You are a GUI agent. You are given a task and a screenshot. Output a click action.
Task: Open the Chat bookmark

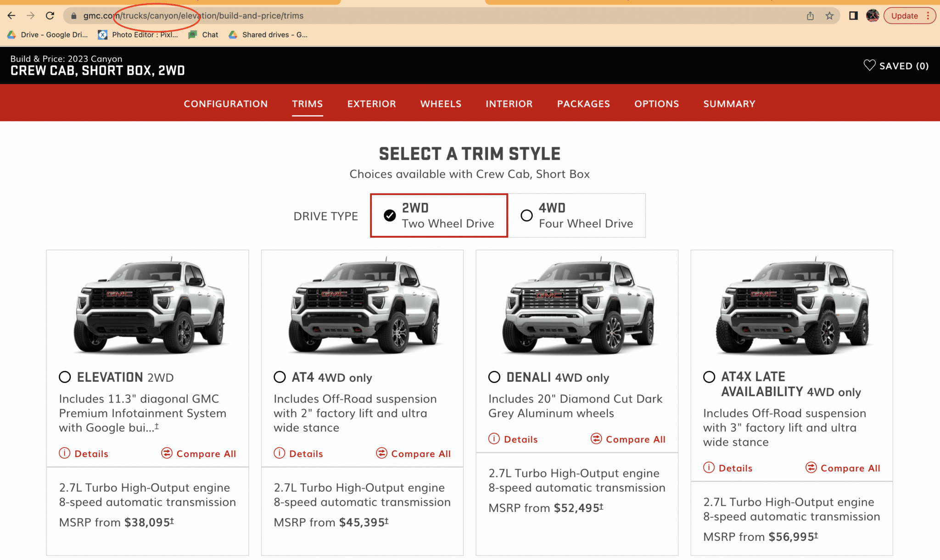[x=203, y=34]
